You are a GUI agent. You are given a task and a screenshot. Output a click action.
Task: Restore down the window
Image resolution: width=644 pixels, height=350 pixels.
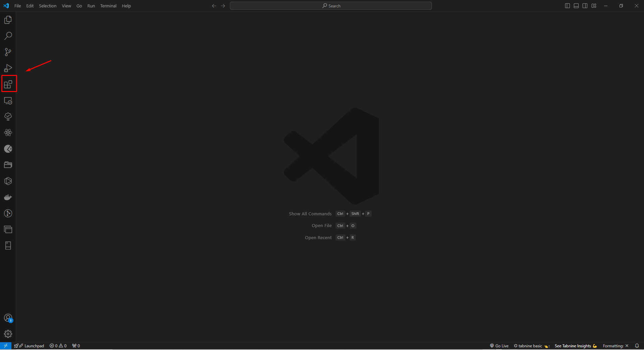pos(621,6)
